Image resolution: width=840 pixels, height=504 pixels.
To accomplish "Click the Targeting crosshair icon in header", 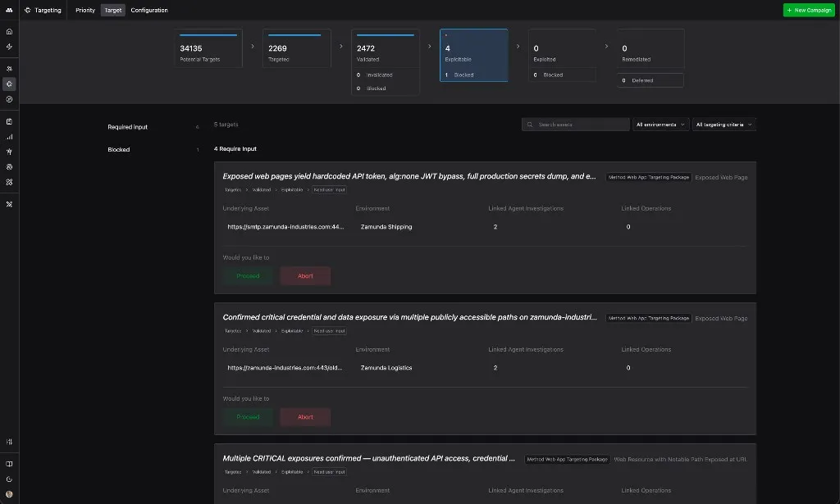I will (28, 10).
